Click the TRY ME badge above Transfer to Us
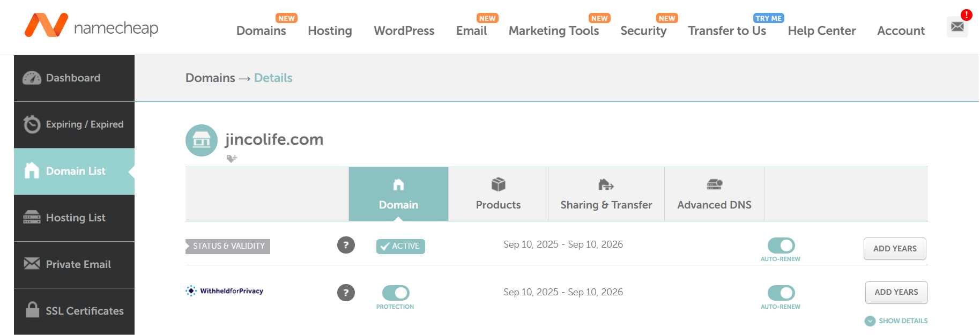The height and width of the screenshot is (335, 980). (769, 18)
